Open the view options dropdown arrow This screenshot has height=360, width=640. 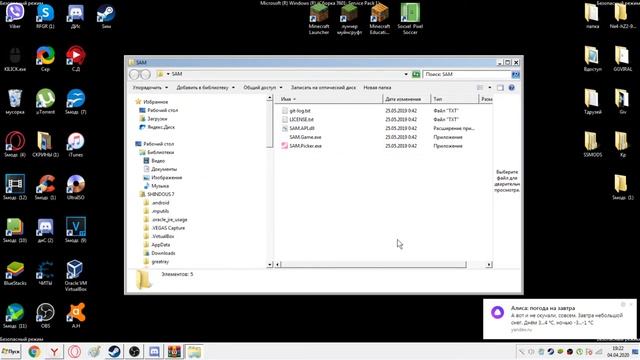pyautogui.click(x=490, y=87)
